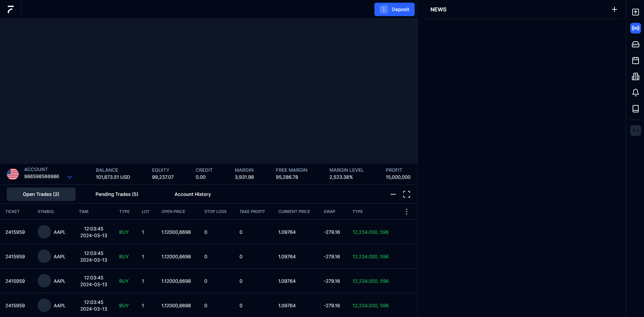Image resolution: width=644 pixels, height=317 pixels.
Task: Select the Open Trades (2) tab
Action: click(41, 194)
